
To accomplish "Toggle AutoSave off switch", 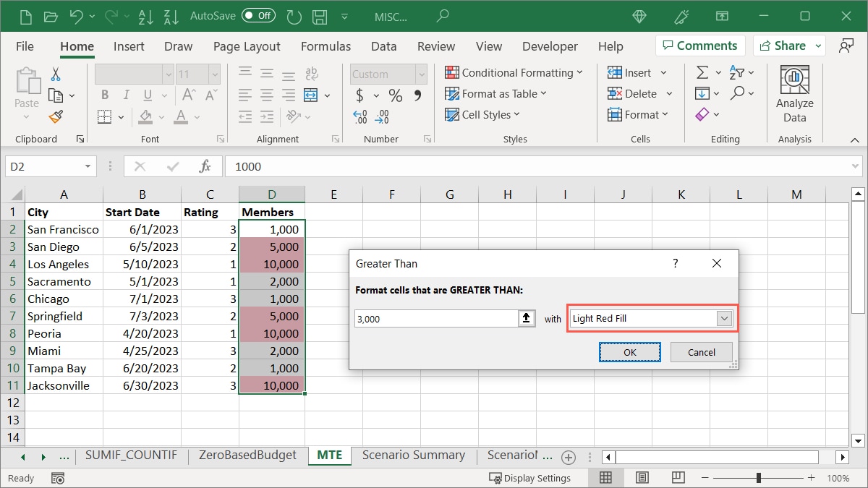I will pyautogui.click(x=258, y=15).
